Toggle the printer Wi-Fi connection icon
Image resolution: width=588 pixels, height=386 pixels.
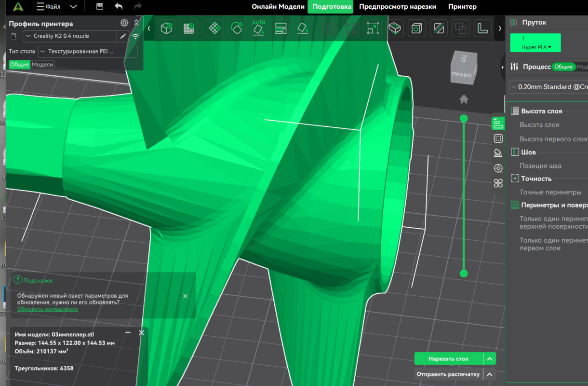[136, 36]
